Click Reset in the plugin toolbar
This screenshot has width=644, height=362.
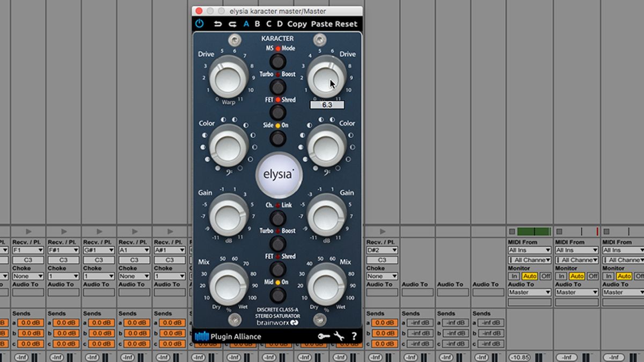tap(346, 24)
